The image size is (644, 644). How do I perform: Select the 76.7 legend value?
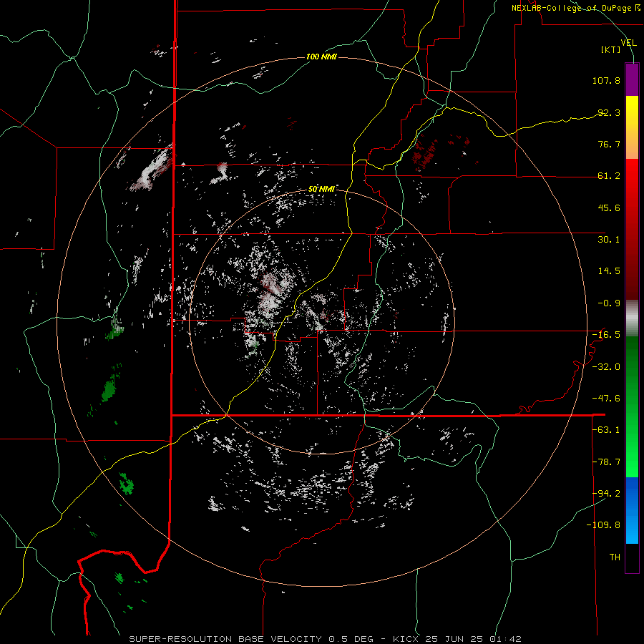pos(609,144)
